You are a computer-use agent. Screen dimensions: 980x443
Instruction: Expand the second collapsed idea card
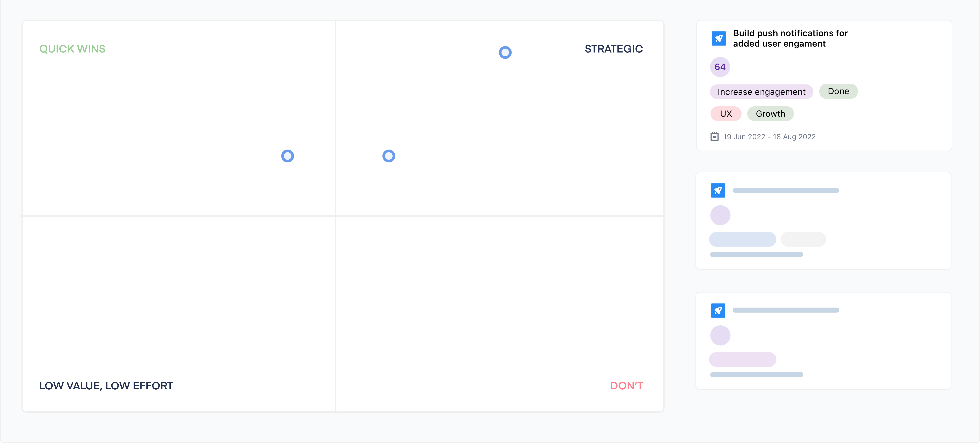coord(824,221)
